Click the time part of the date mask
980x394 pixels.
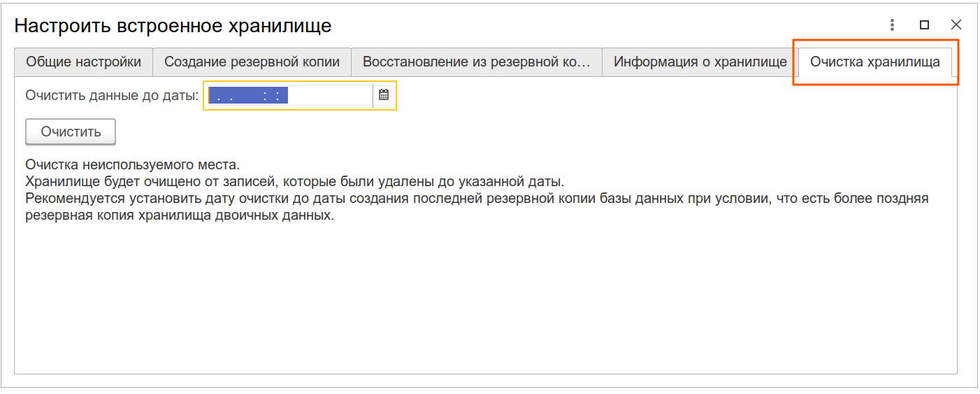(x=271, y=96)
